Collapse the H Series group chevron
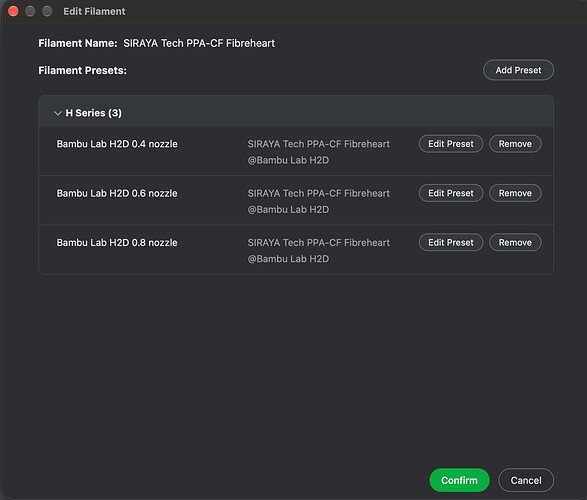The height and width of the screenshot is (500, 587). click(58, 113)
